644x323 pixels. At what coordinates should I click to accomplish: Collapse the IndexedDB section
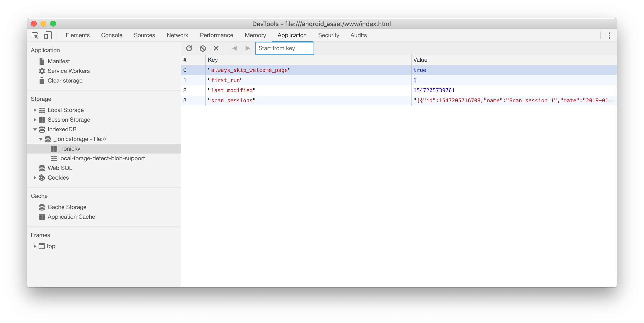point(35,129)
